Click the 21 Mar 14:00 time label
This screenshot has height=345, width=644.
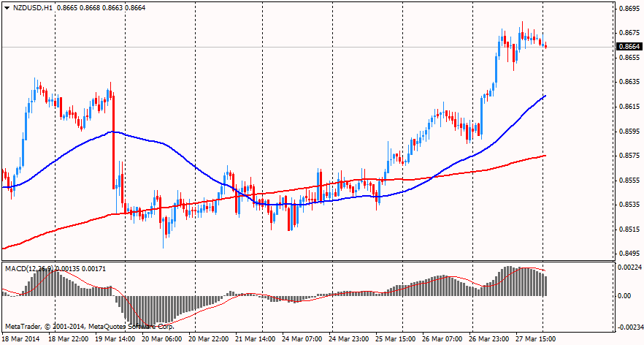[x=256, y=339]
